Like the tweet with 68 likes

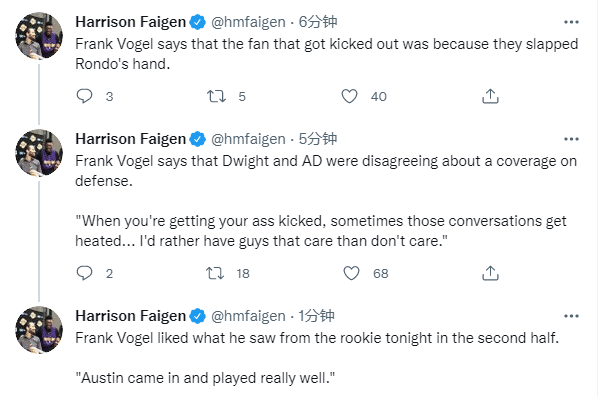point(351,273)
